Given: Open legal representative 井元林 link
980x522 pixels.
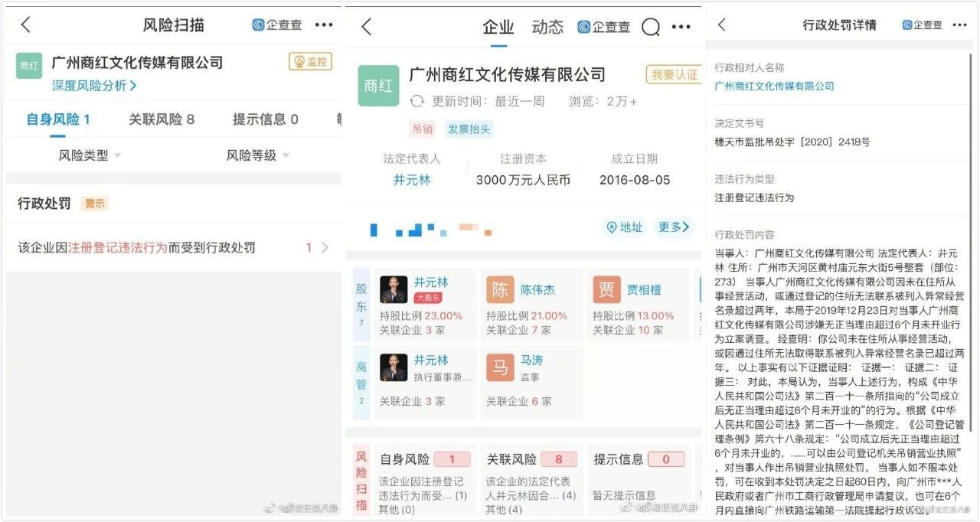Looking at the screenshot, I should pyautogui.click(x=412, y=181).
